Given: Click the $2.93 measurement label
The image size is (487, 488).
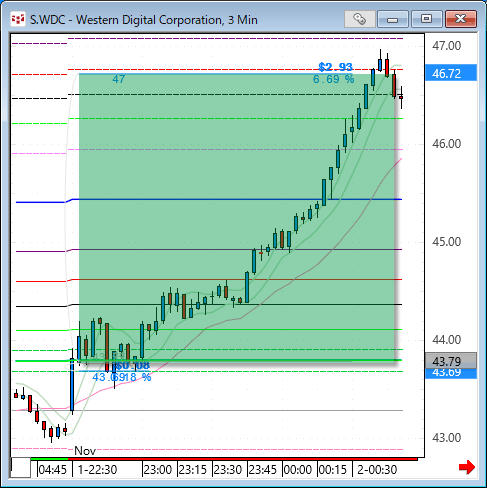Looking at the screenshot, I should coord(335,67).
